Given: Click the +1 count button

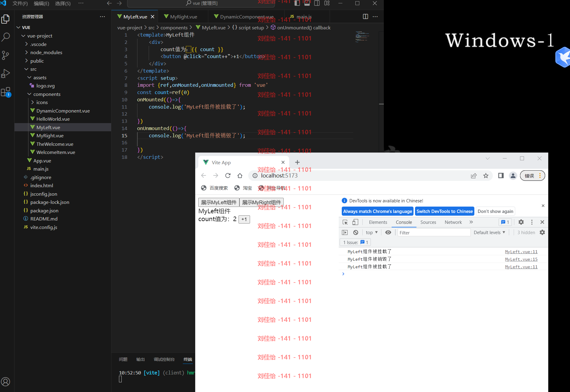Looking at the screenshot, I should tap(244, 219).
